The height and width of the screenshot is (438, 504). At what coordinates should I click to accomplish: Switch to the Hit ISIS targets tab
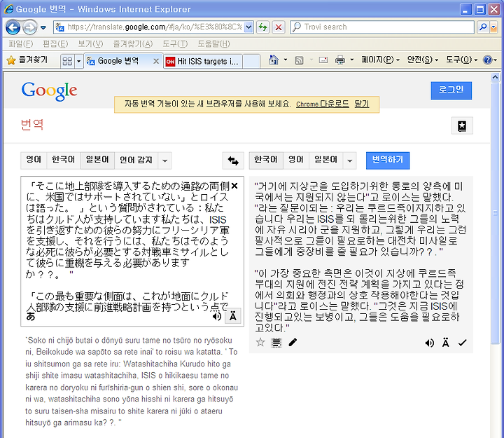click(x=202, y=62)
